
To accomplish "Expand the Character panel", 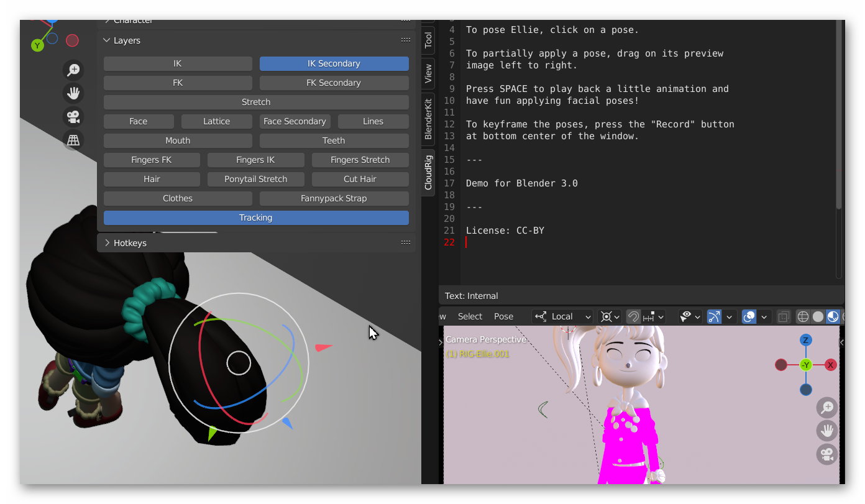I will click(107, 21).
